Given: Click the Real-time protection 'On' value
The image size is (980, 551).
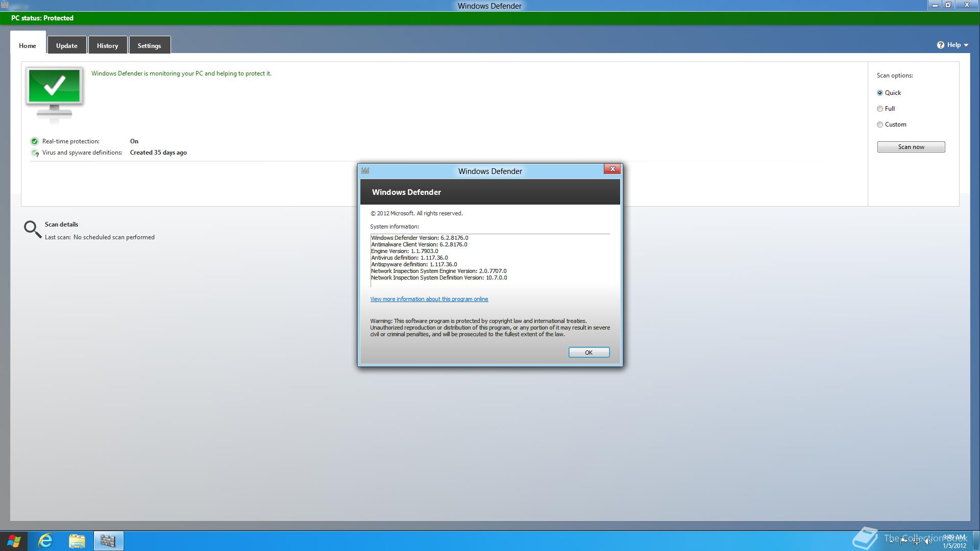Looking at the screenshot, I should 134,141.
